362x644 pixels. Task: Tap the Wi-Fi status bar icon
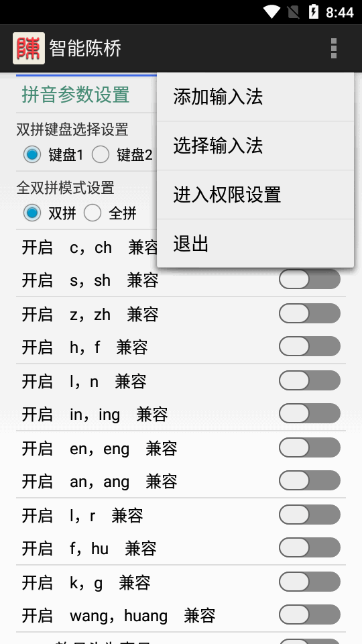pyautogui.click(x=271, y=12)
